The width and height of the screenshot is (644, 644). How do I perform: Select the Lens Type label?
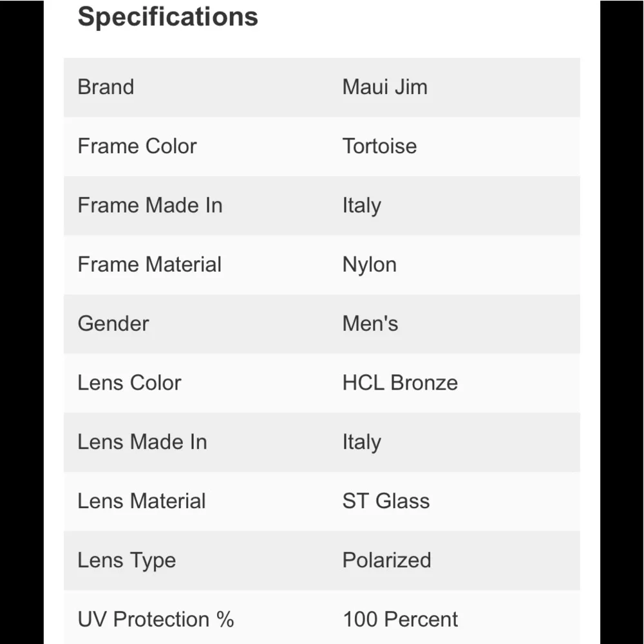pyautogui.click(x=127, y=561)
